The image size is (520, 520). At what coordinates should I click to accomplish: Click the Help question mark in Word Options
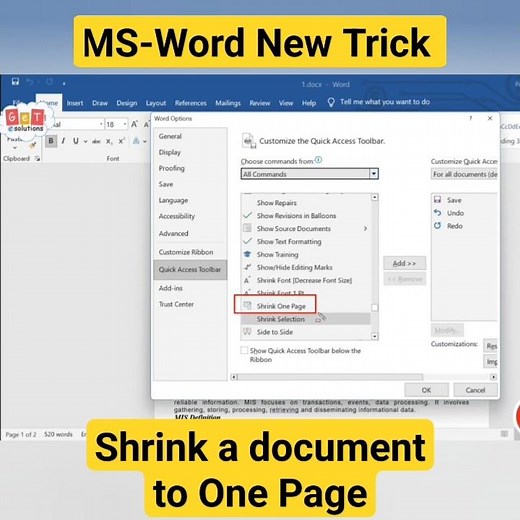click(471, 118)
